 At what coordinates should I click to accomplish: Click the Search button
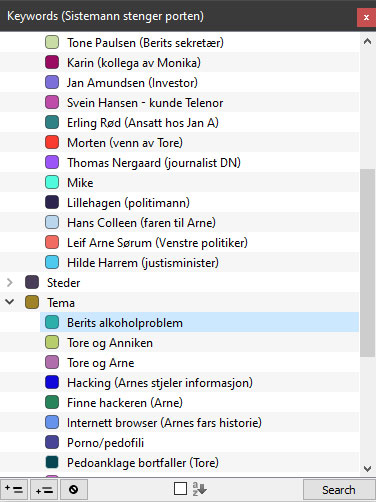[339, 490]
